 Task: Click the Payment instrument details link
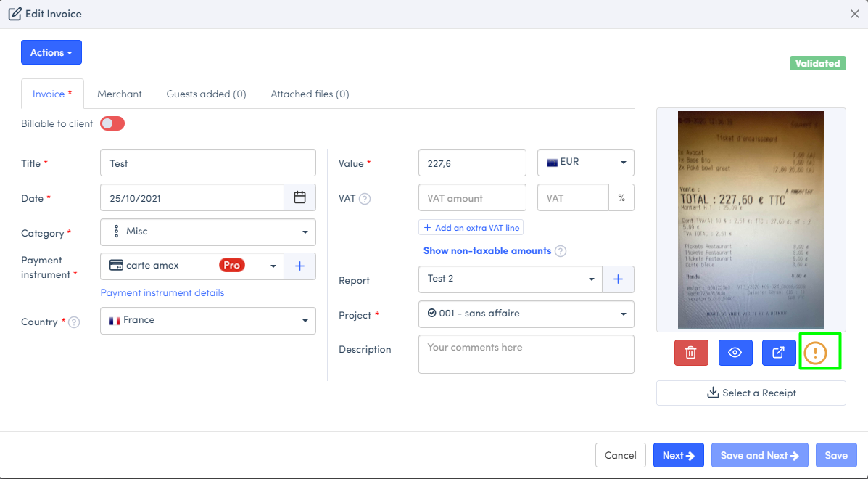point(162,293)
